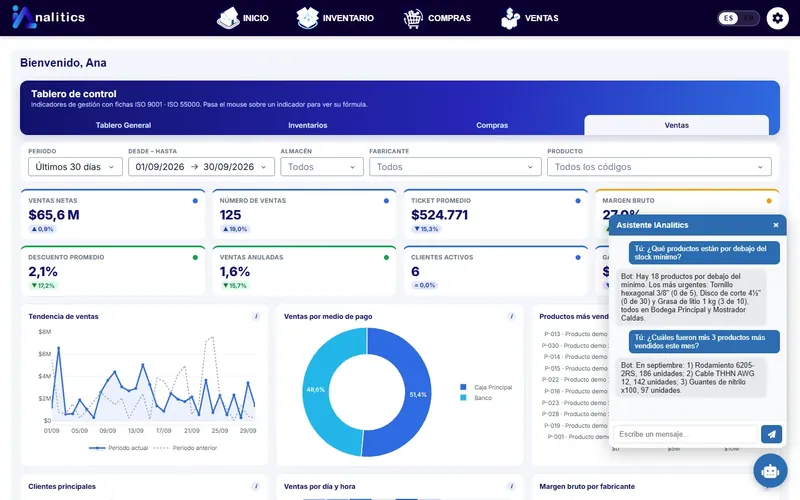Screen dimensions: 800x500
Task: Click the Ticket Promedio $524.771 card
Action: 496,214
